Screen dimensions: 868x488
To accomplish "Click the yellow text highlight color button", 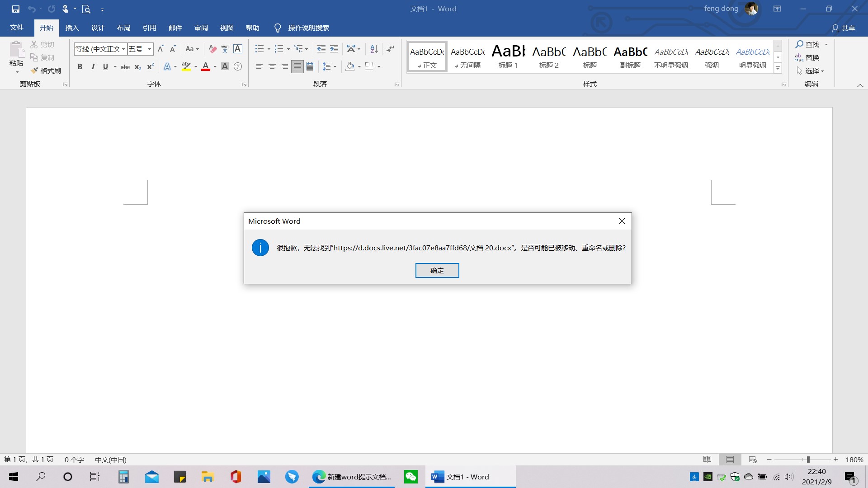I will point(186,67).
